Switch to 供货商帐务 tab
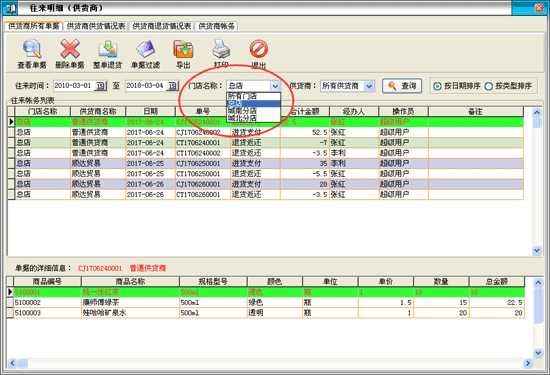 pyautogui.click(x=216, y=26)
